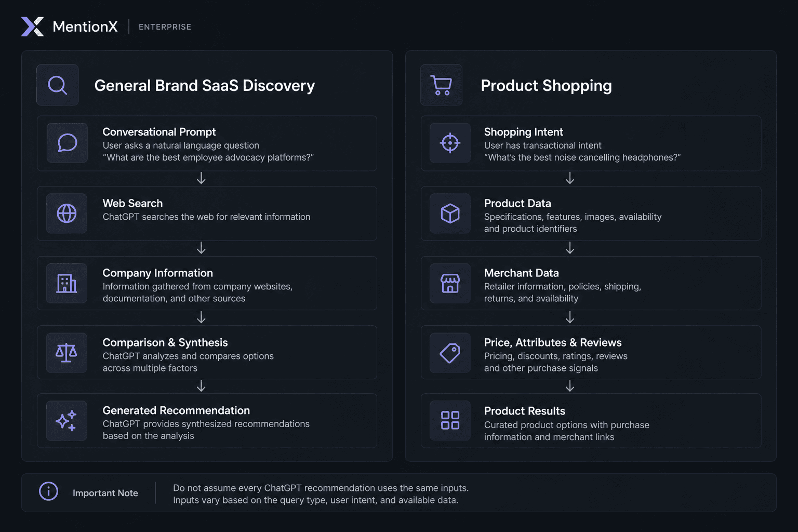The image size is (798, 532).
Task: Click the sparkles icon for Generated Recommendation
Action: 66,421
